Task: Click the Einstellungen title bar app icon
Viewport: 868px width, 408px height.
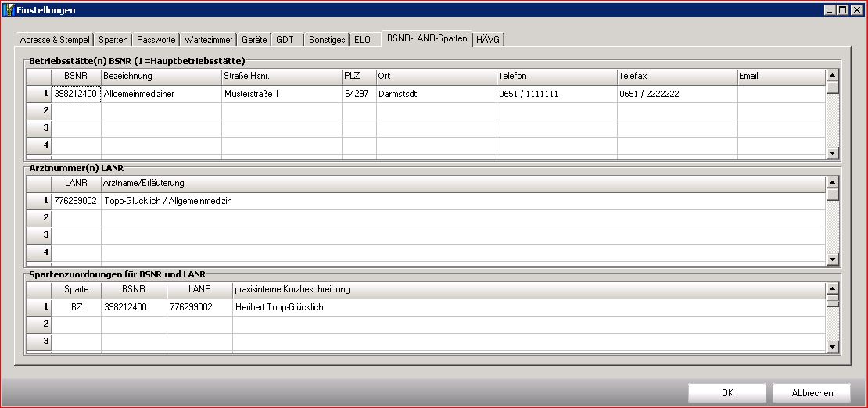Action: click(x=8, y=10)
